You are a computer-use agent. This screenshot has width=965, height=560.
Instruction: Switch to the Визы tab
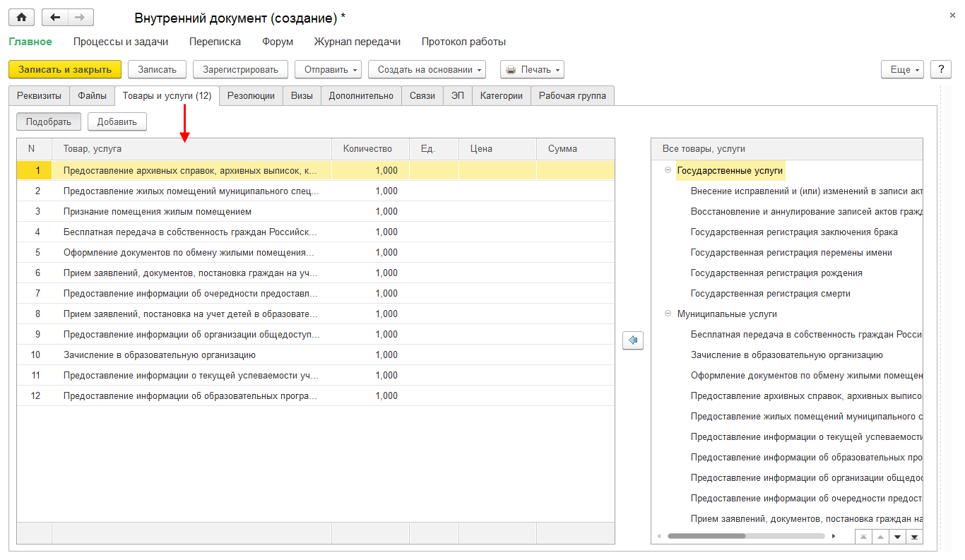pyautogui.click(x=302, y=96)
